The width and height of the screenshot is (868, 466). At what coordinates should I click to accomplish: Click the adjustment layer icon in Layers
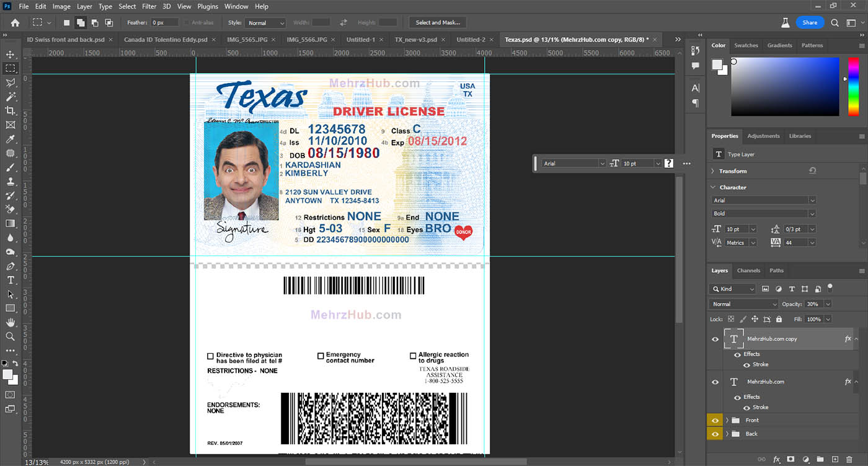click(x=805, y=459)
